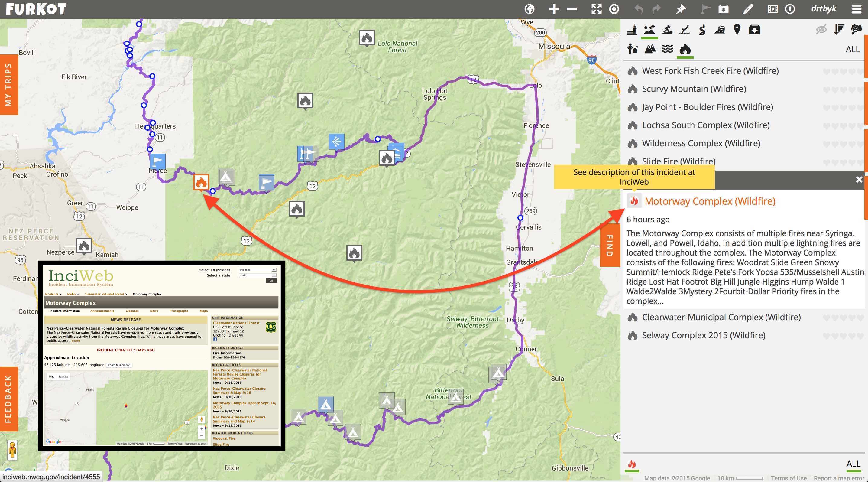
Task: Click the redo arrow in top toolbar
Action: [x=656, y=9]
